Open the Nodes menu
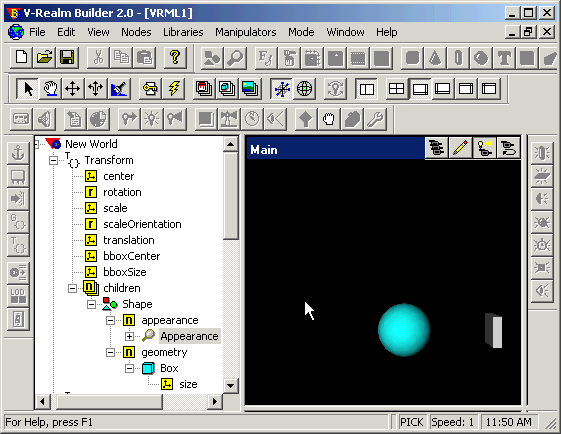 (x=136, y=32)
